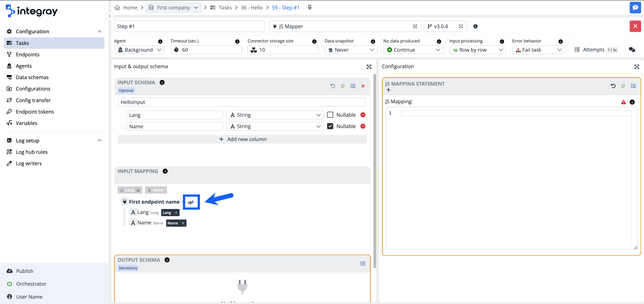Click Add new column button

(x=242, y=139)
